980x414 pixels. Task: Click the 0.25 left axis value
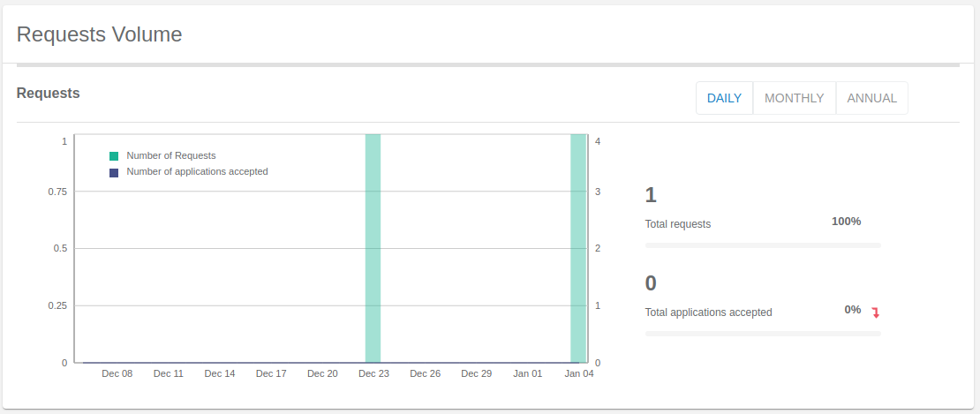pos(57,305)
